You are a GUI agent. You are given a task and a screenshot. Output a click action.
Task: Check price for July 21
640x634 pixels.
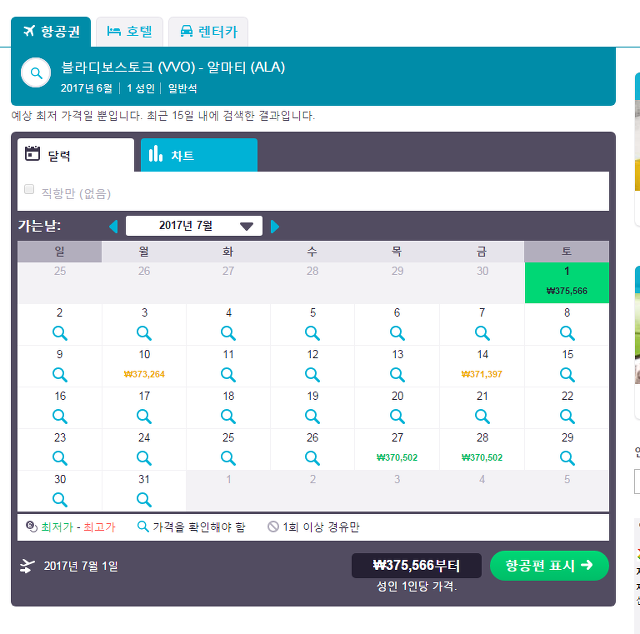click(x=482, y=416)
